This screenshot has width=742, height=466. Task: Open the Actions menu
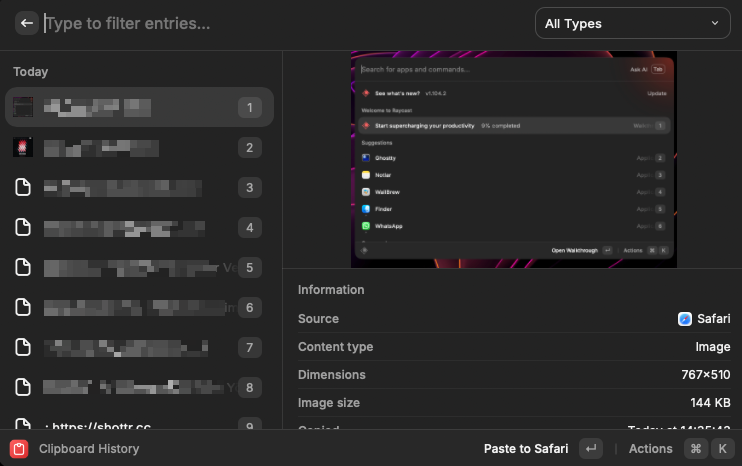click(x=650, y=449)
